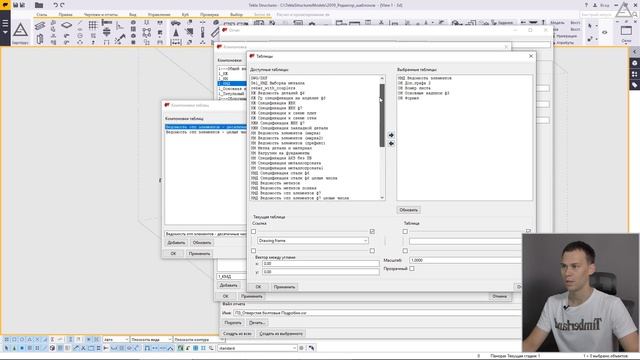640x360 pixels.
Task: Open the Плоскость вида dropdown
Action: pyautogui.click(x=151, y=340)
